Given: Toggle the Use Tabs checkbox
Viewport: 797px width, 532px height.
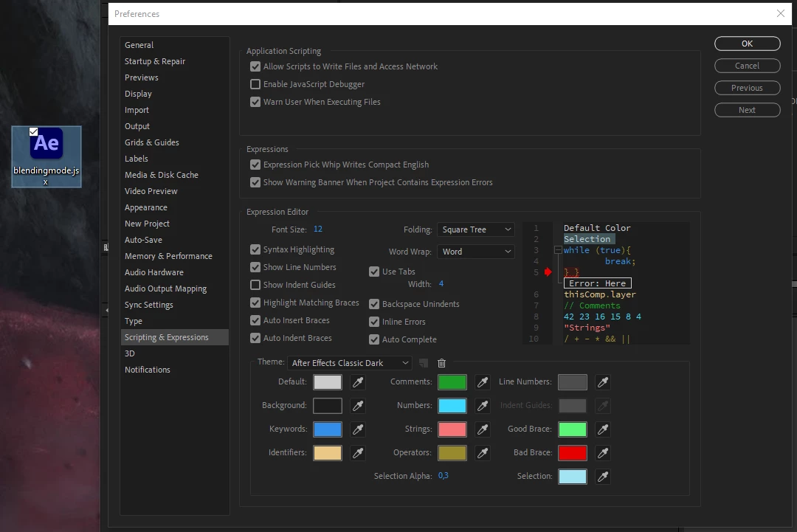Looking at the screenshot, I should (374, 272).
